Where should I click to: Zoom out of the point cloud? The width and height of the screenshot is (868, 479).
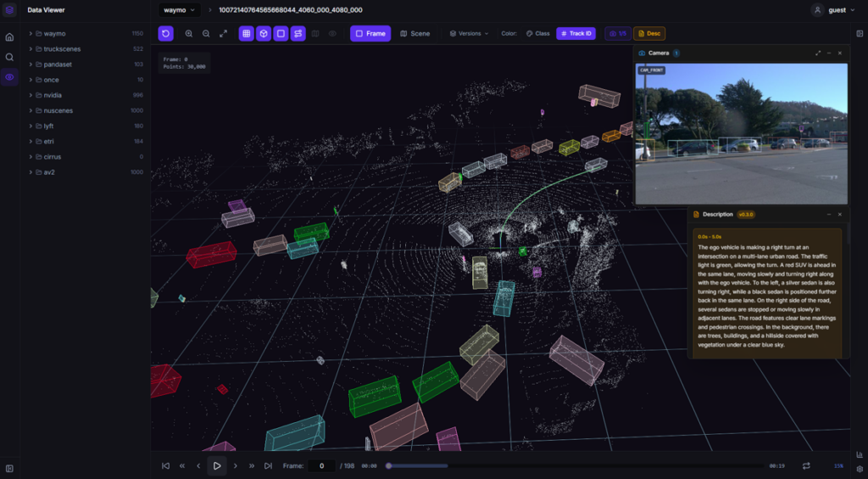pos(206,34)
